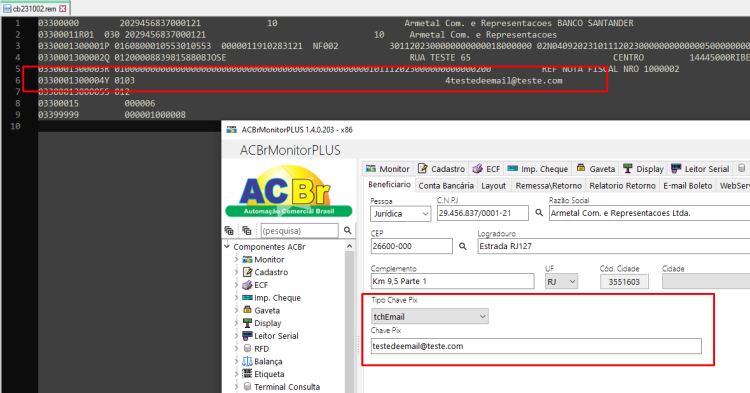This screenshot has width=750, height=393.
Task: Open the Layout tab
Action: (x=494, y=186)
